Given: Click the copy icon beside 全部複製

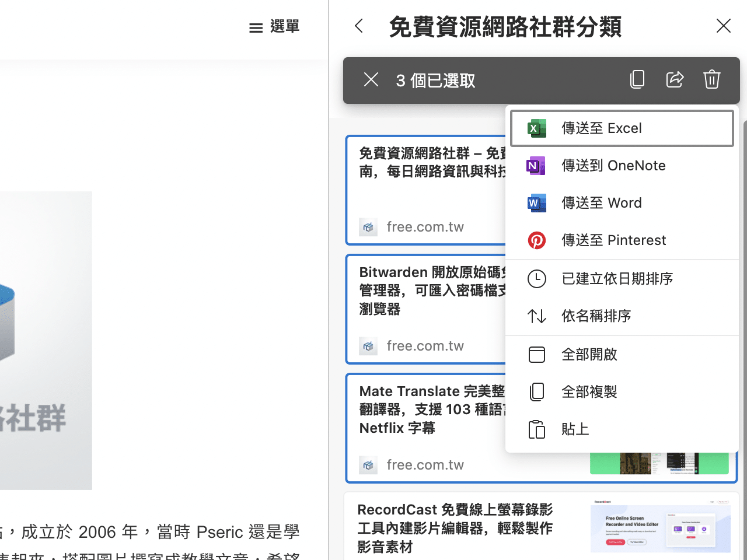Looking at the screenshot, I should tap(537, 392).
